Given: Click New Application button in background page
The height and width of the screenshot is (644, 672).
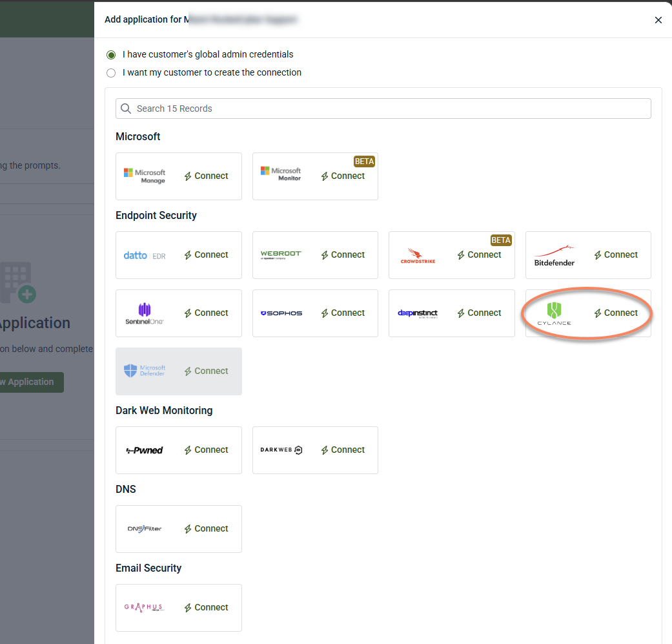Looking at the screenshot, I should pos(32,382).
